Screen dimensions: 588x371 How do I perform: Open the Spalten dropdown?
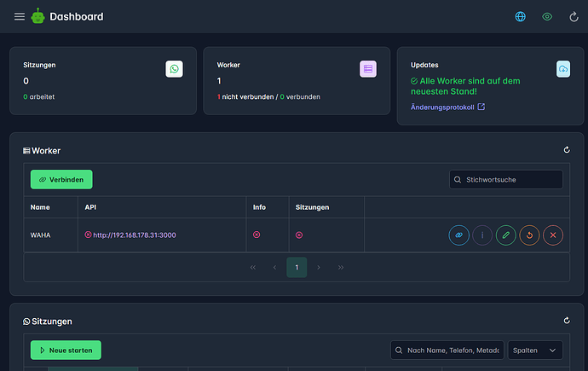point(535,351)
